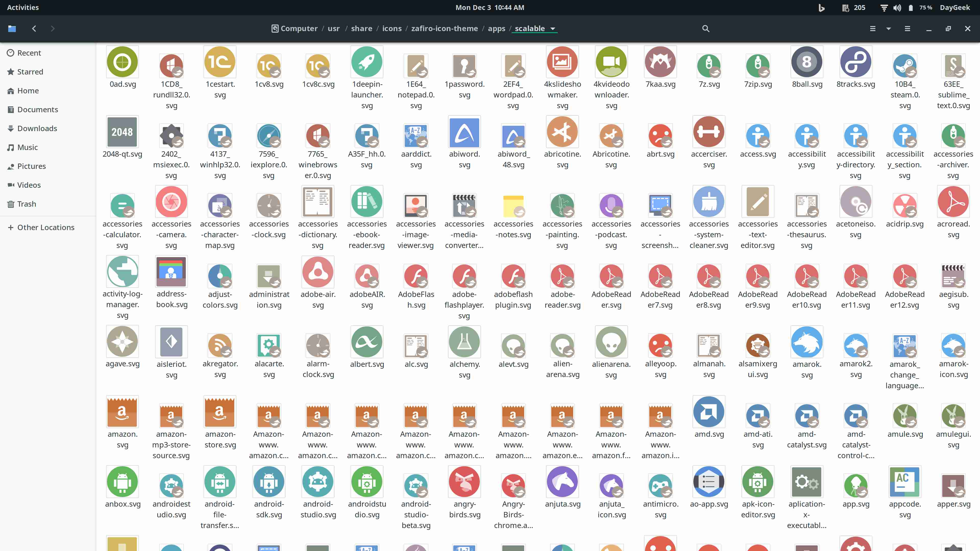
Task: Select the accerciser.svg icon
Action: click(709, 132)
